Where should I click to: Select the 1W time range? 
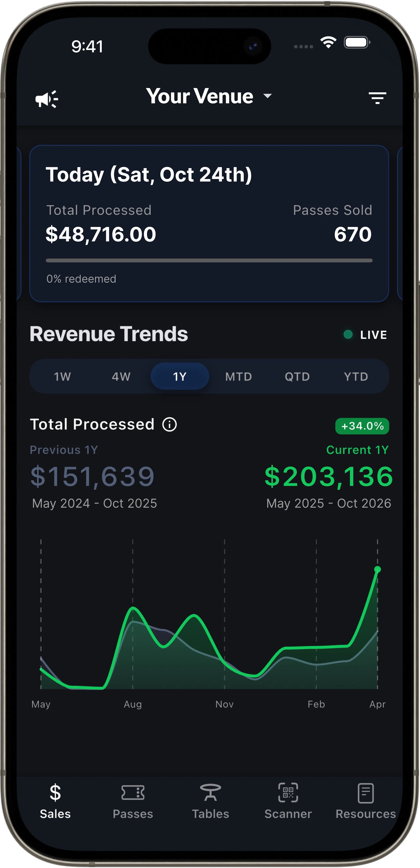click(62, 376)
